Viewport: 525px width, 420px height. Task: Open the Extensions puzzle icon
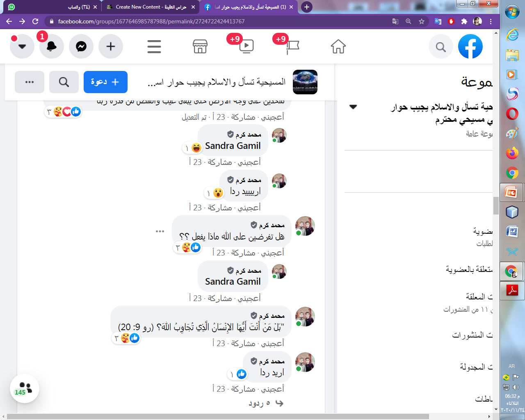click(464, 21)
